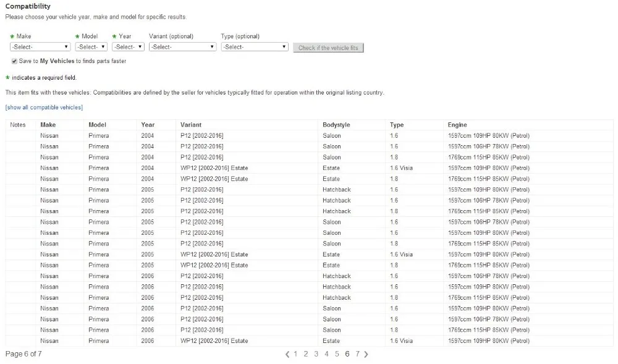Click the 'indicates a required field' note

click(44, 78)
